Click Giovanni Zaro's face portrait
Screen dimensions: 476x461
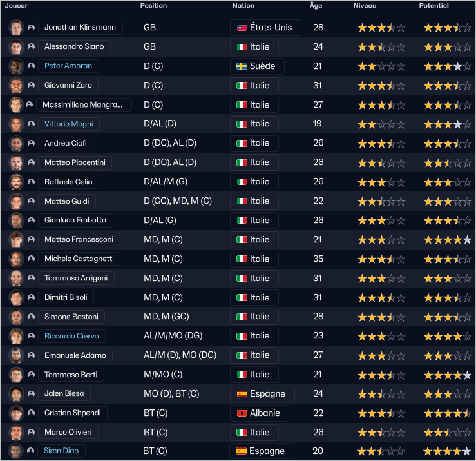(16, 86)
